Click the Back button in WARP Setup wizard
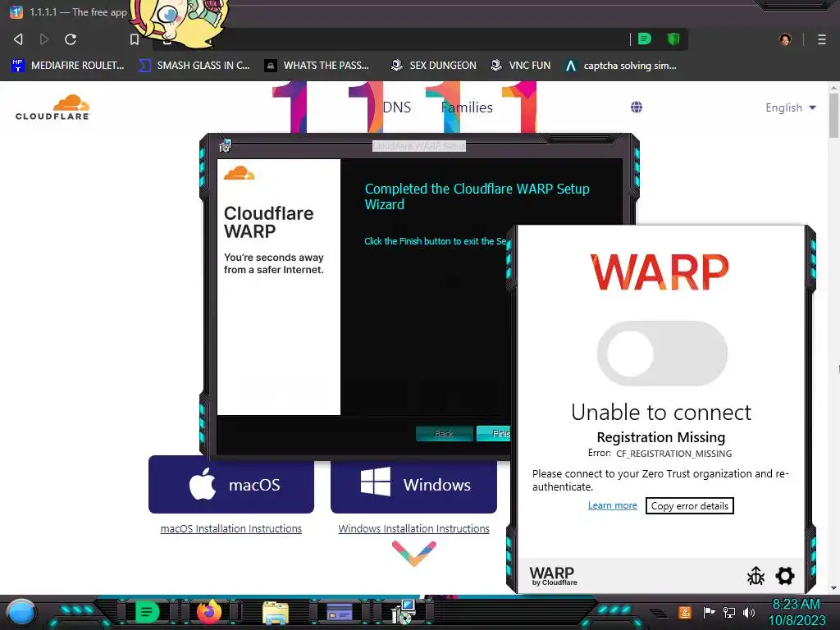 (x=444, y=433)
